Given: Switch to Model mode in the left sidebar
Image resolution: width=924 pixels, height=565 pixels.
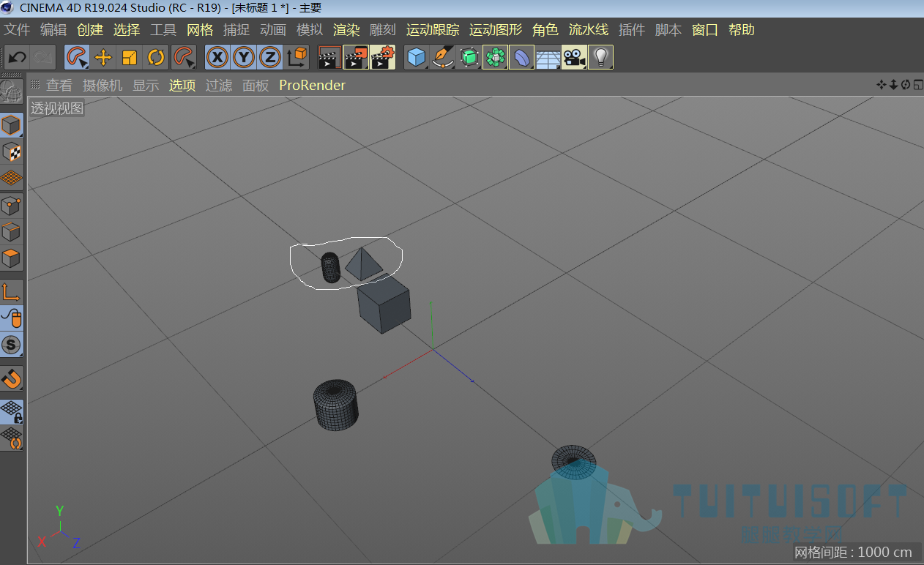Looking at the screenshot, I should click(x=12, y=125).
